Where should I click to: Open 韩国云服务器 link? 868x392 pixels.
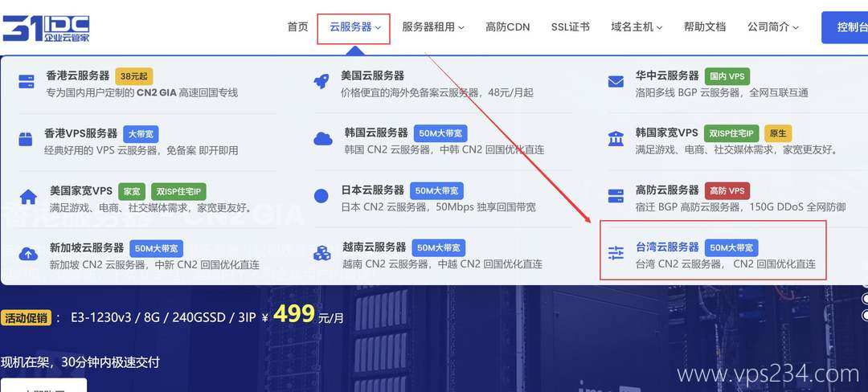pos(376,133)
